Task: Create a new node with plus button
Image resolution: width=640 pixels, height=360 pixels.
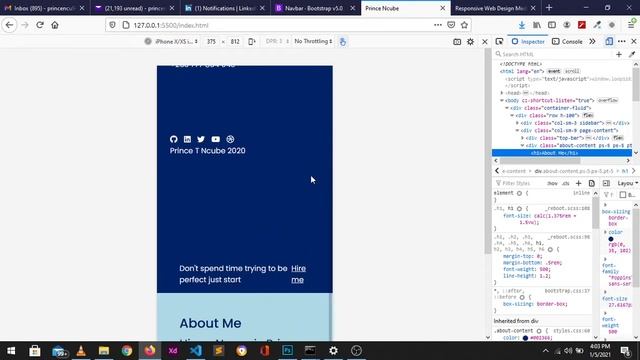Action: tap(619, 54)
